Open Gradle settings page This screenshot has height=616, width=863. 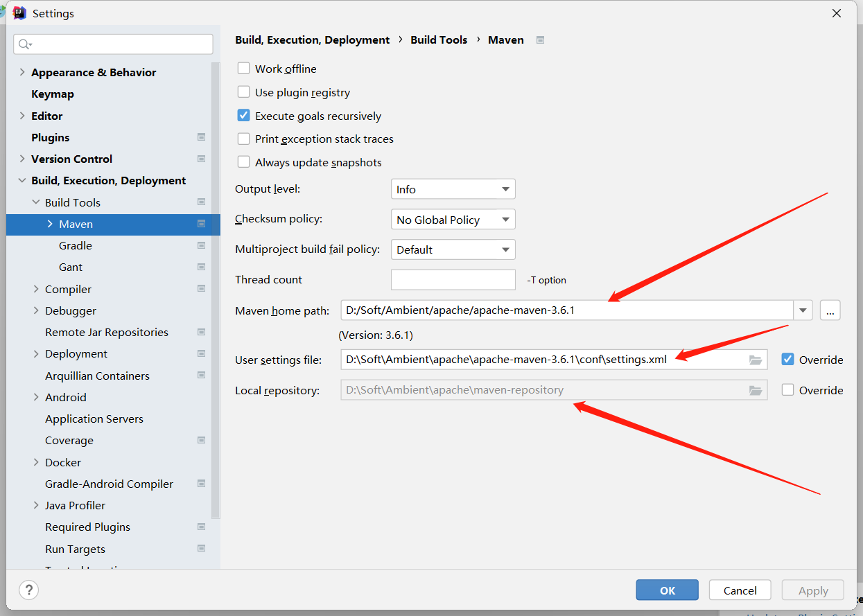pyautogui.click(x=76, y=245)
